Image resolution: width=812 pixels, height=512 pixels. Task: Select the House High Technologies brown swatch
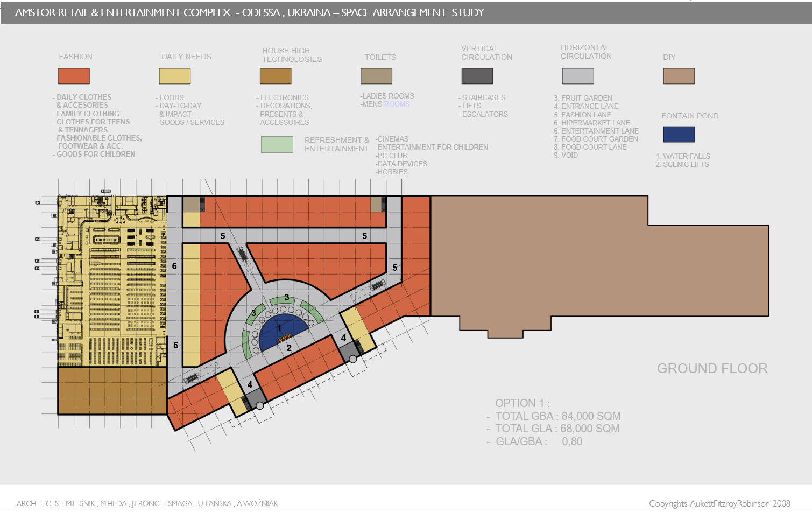coord(276,76)
